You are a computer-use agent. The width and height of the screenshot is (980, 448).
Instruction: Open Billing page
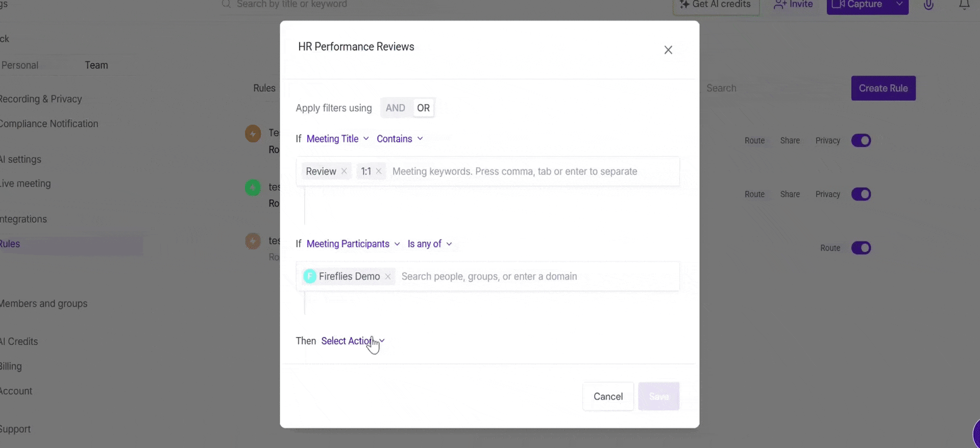[x=11, y=366]
